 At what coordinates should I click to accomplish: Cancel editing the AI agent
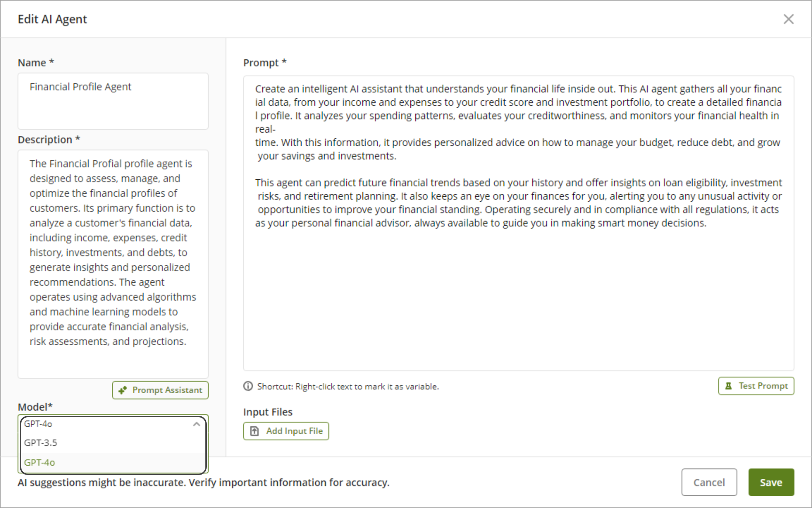click(x=709, y=483)
